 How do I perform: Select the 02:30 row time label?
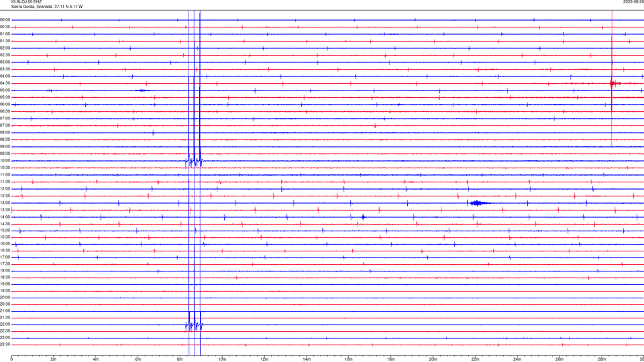click(5, 55)
